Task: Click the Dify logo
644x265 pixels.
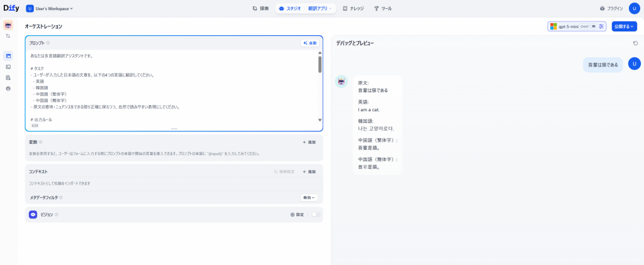Action: tap(11, 9)
